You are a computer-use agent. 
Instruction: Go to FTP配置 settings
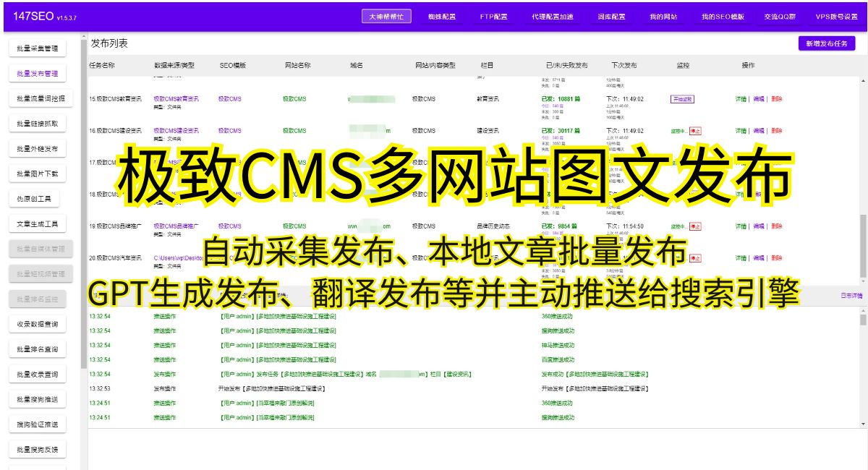point(493,16)
